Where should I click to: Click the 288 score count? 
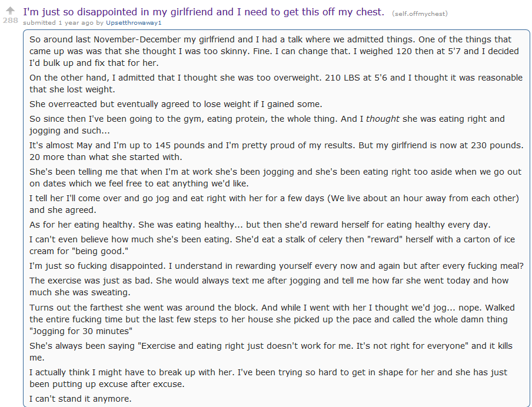click(10, 21)
